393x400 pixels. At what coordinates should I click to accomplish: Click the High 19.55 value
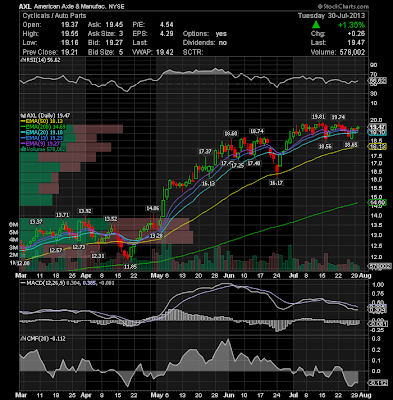pos(70,34)
